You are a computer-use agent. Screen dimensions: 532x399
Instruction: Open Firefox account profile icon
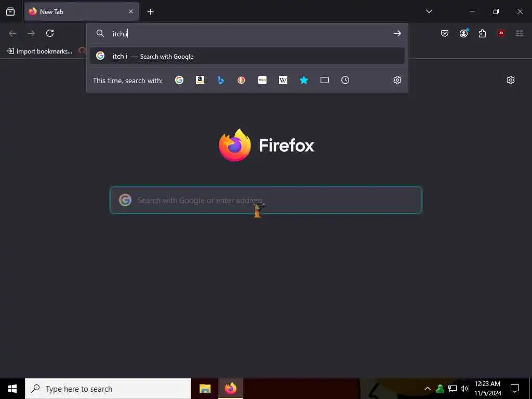coord(464,33)
